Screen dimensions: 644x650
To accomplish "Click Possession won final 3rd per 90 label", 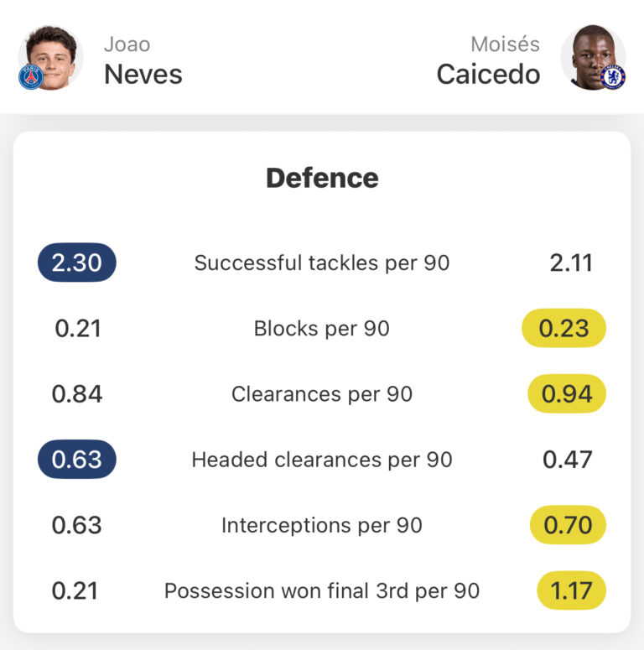I will click(322, 590).
